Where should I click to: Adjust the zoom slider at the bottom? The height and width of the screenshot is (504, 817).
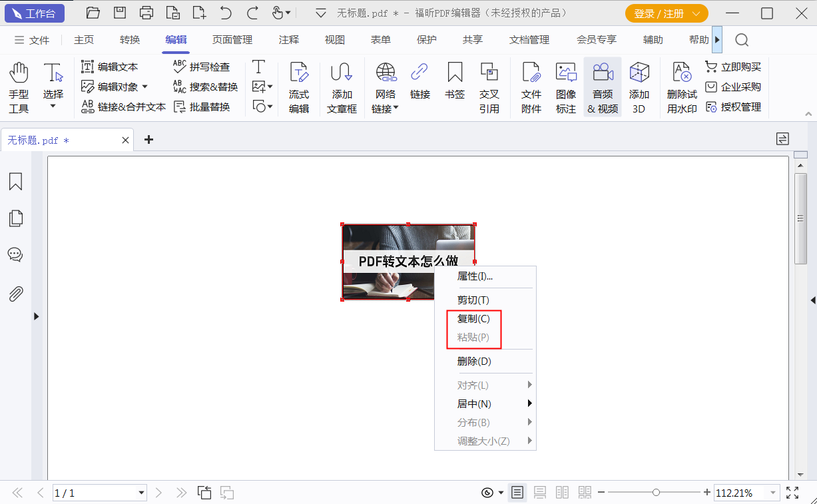point(656,493)
